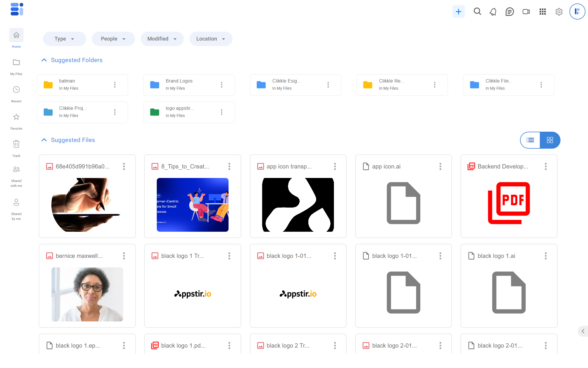Open the apps grid launcher
The image size is (588, 368).
click(542, 12)
